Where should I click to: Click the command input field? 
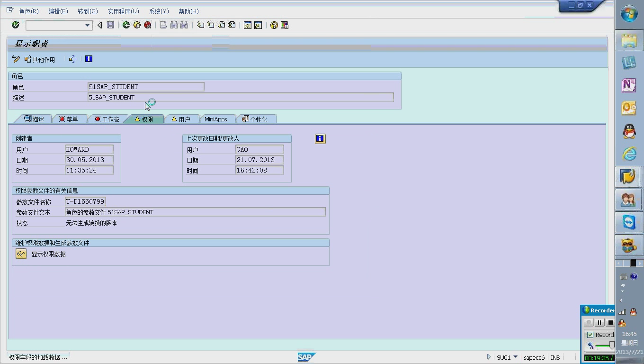[55, 25]
